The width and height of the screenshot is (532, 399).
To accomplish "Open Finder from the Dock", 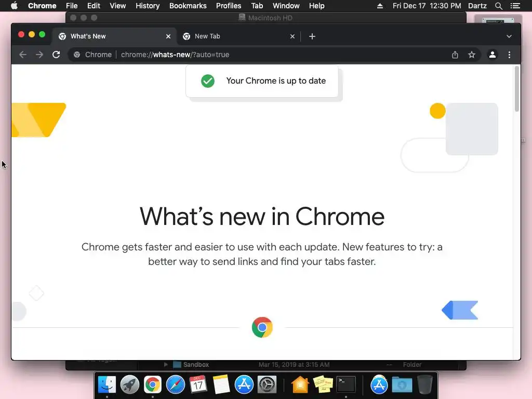I will [x=107, y=385].
